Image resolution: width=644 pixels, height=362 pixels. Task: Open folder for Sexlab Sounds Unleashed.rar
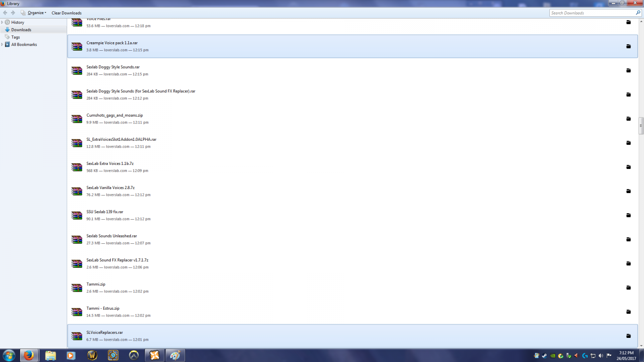(628, 239)
